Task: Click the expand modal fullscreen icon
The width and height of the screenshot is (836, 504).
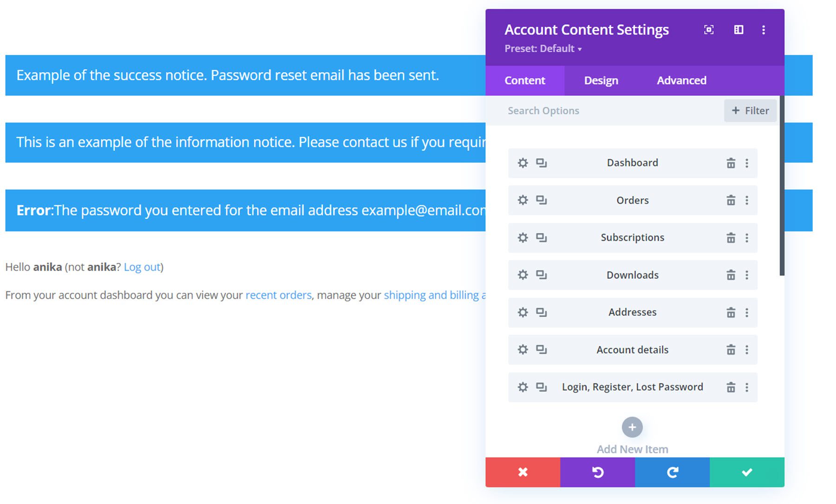Action: coord(709,30)
